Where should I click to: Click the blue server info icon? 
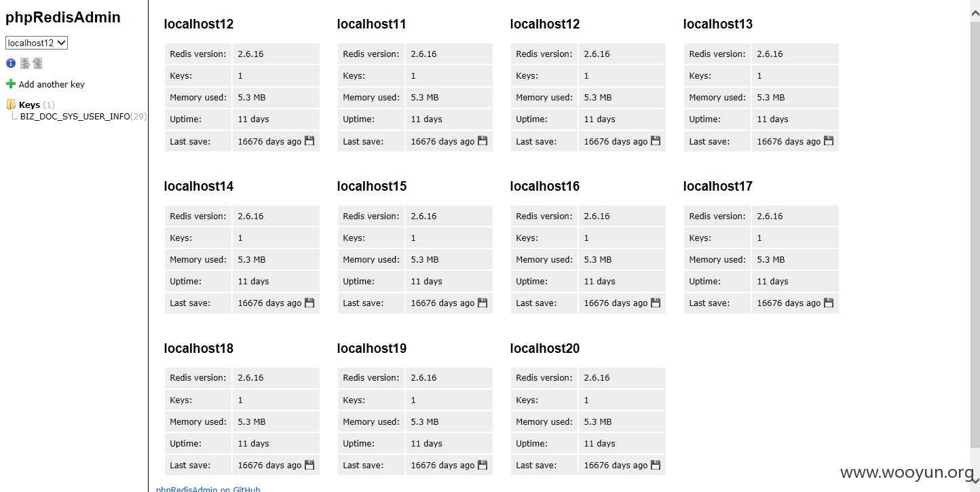click(11, 63)
